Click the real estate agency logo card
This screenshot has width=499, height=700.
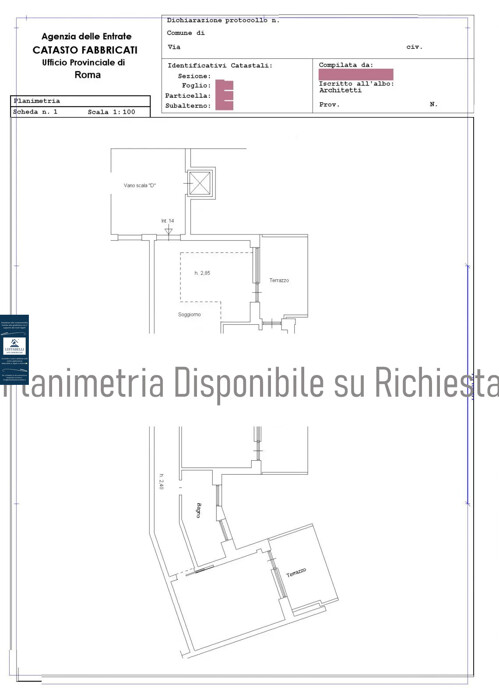click(14, 350)
